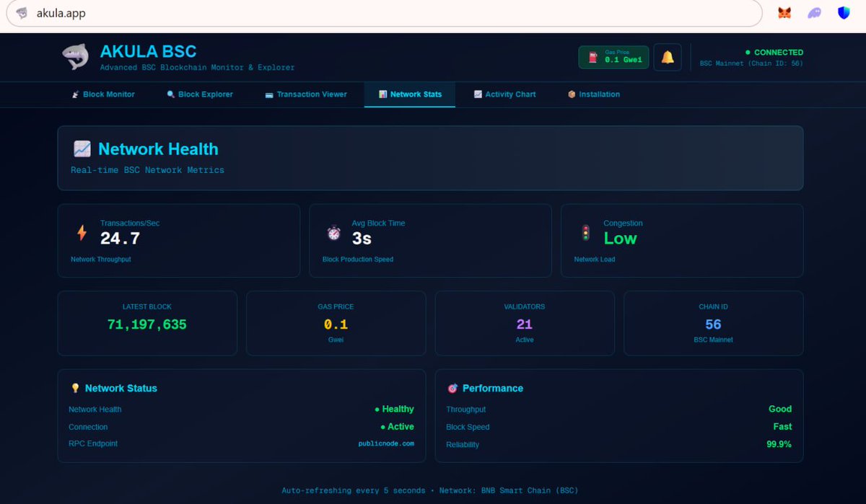Switch to the Block Monitor tab
The height and width of the screenshot is (504, 866).
103,94
